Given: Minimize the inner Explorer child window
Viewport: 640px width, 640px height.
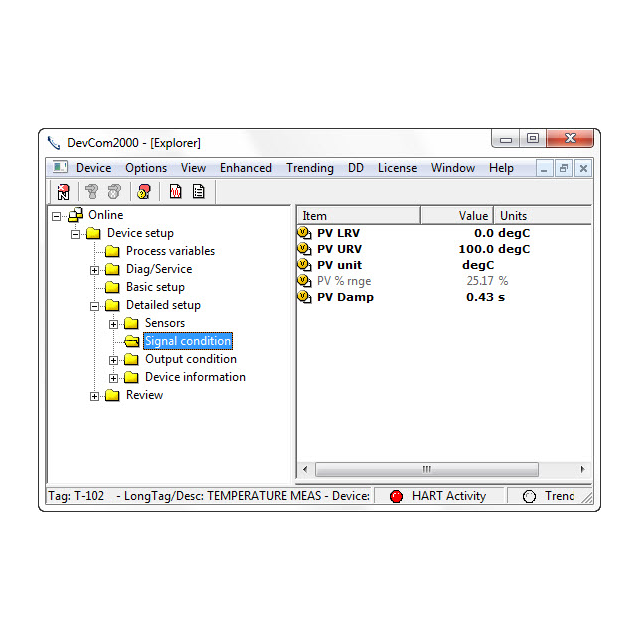Looking at the screenshot, I should click(544, 168).
